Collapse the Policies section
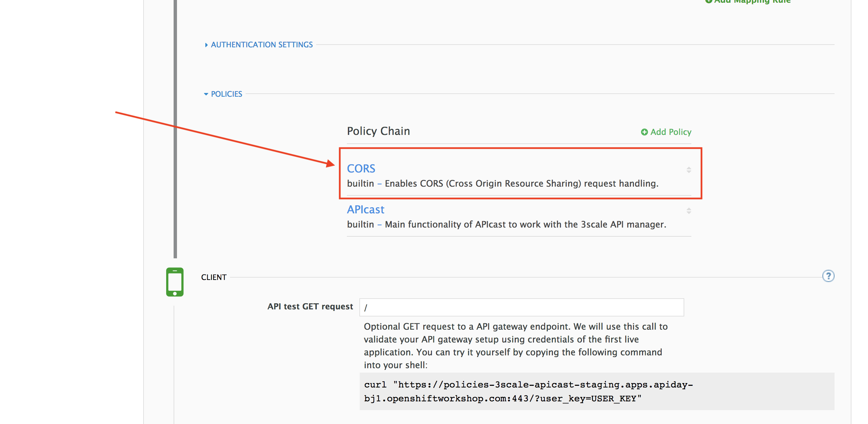868x424 pixels. (x=223, y=94)
